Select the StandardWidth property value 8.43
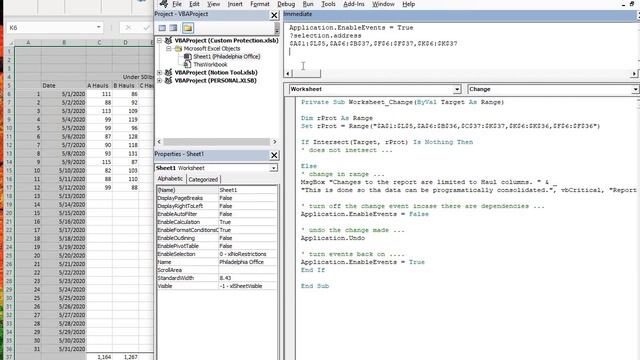The image size is (640, 360). pyautogui.click(x=247, y=278)
